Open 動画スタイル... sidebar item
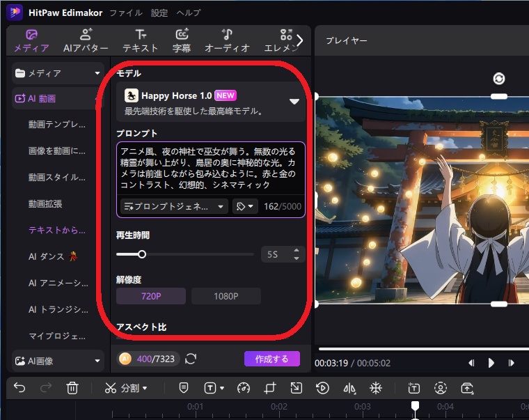529x420 pixels. pos(56,177)
